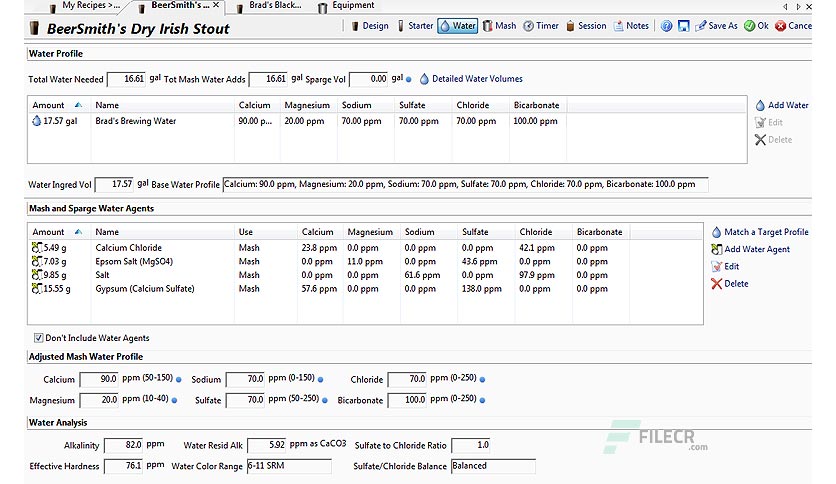Click the 5.49 g agent icon
Screen dimensions: 836x484
tap(36, 247)
